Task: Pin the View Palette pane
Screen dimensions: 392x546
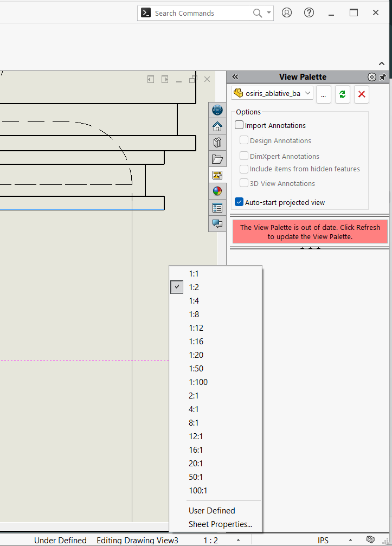Action: [x=383, y=77]
